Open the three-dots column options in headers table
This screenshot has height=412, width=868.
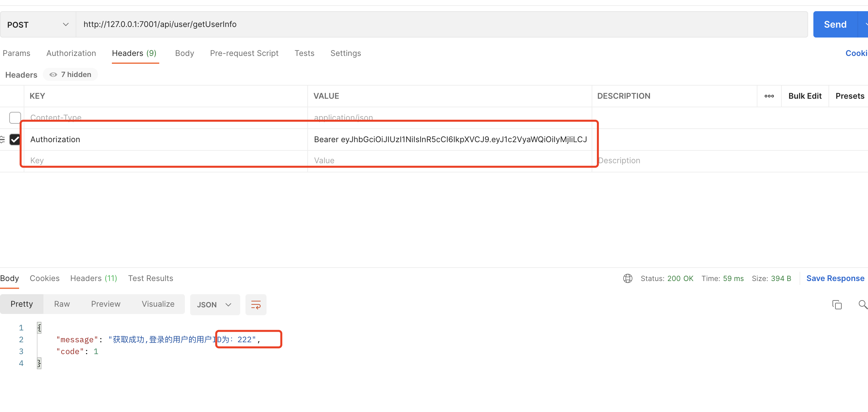coord(769,96)
